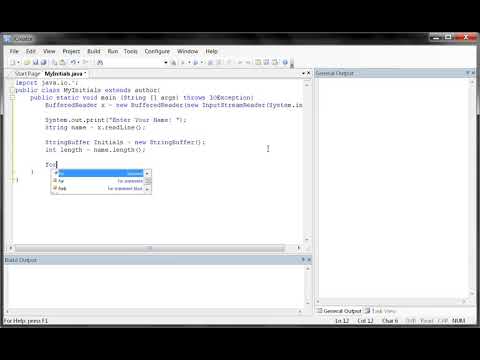
Task: Click autocomplete list scroll down arrow
Action: (x=148, y=189)
